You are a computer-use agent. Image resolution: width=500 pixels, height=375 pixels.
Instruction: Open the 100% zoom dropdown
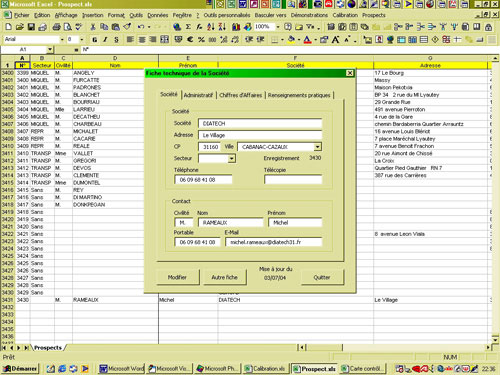pyautogui.click(x=278, y=27)
